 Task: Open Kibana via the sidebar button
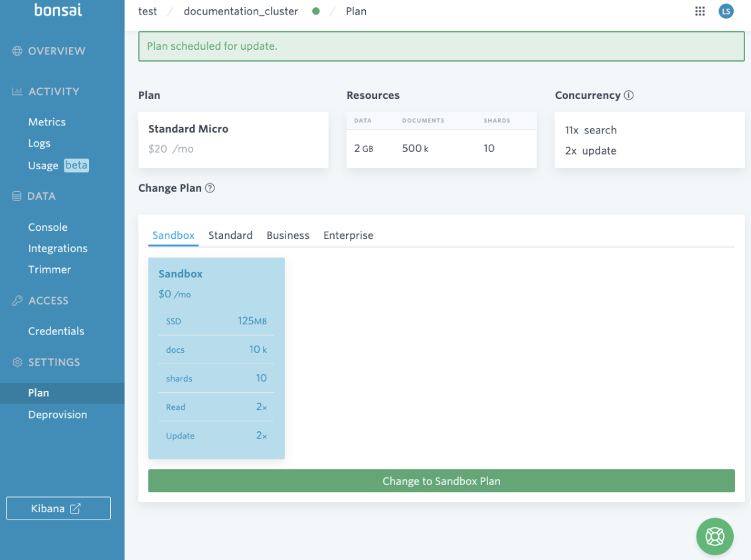coord(58,508)
